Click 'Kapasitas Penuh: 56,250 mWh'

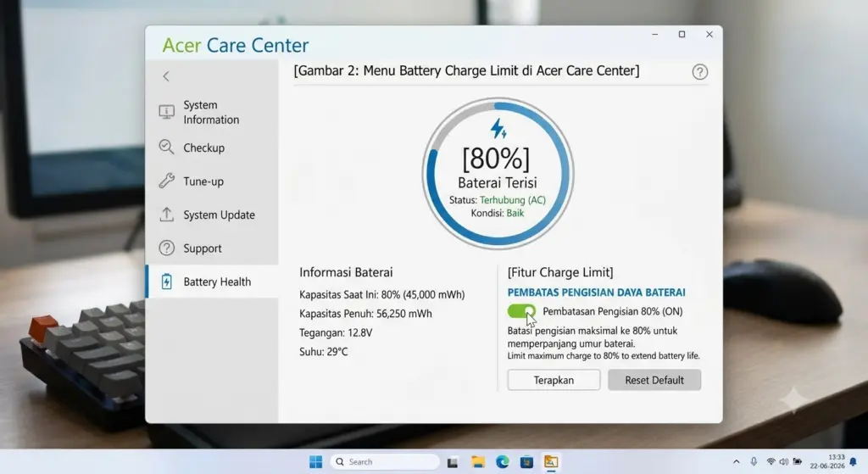[365, 314]
